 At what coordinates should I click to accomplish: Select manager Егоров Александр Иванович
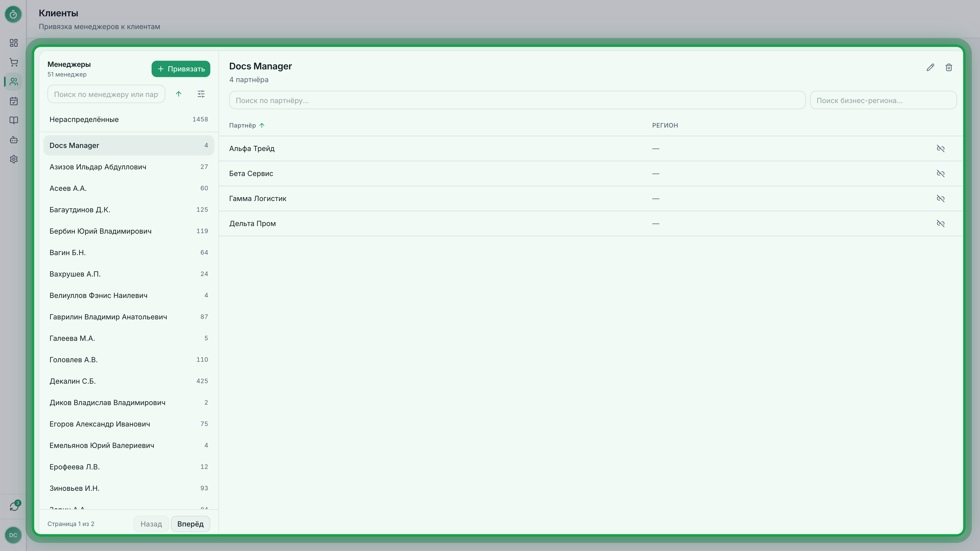pos(129,424)
